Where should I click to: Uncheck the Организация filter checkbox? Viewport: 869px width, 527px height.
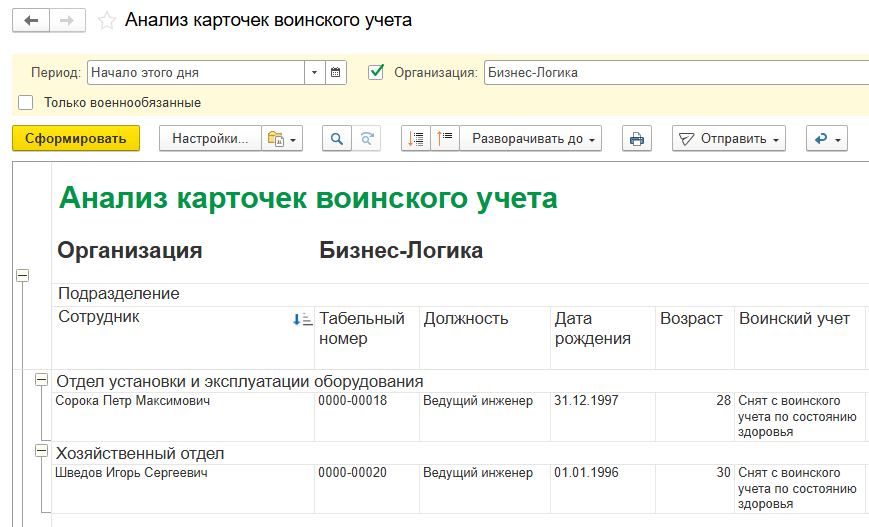click(x=376, y=72)
